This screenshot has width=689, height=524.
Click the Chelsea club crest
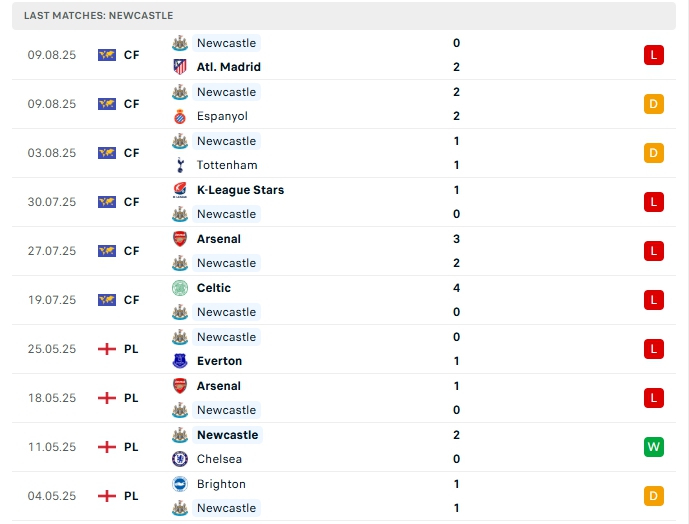180,459
